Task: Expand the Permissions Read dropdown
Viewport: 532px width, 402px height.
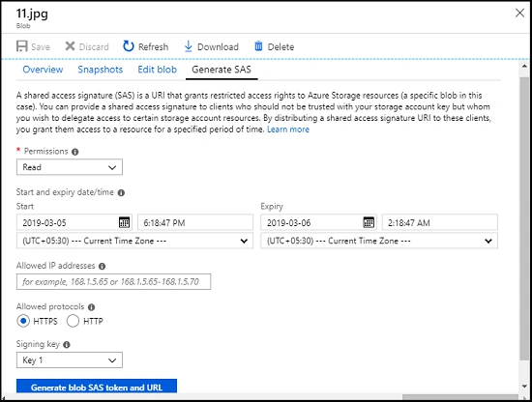Action: coord(70,167)
